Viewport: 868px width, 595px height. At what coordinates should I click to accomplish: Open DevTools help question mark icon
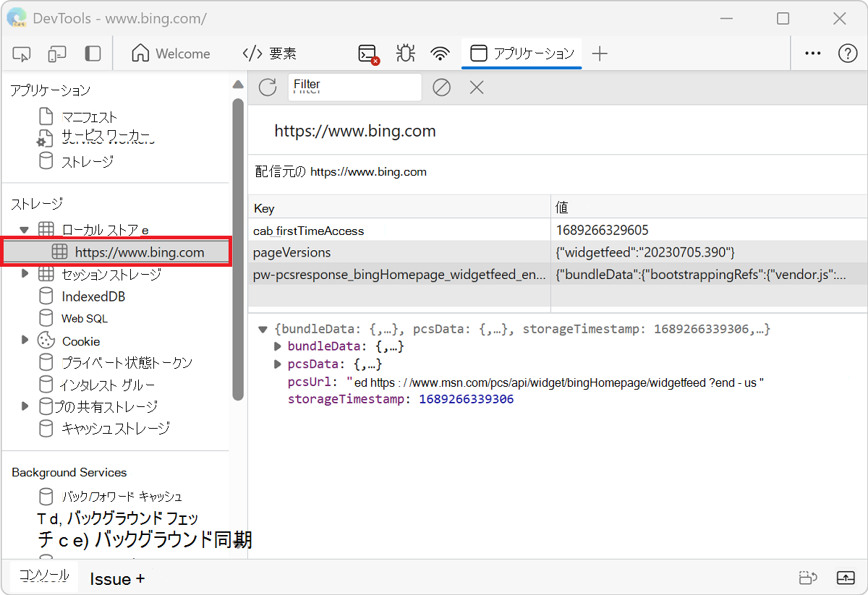(847, 53)
